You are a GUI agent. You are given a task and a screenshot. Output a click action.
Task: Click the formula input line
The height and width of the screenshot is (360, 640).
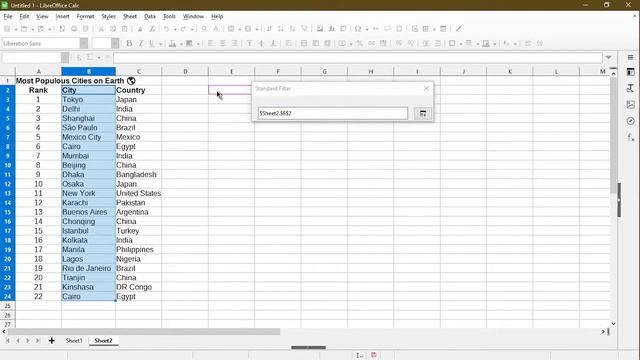(358, 58)
